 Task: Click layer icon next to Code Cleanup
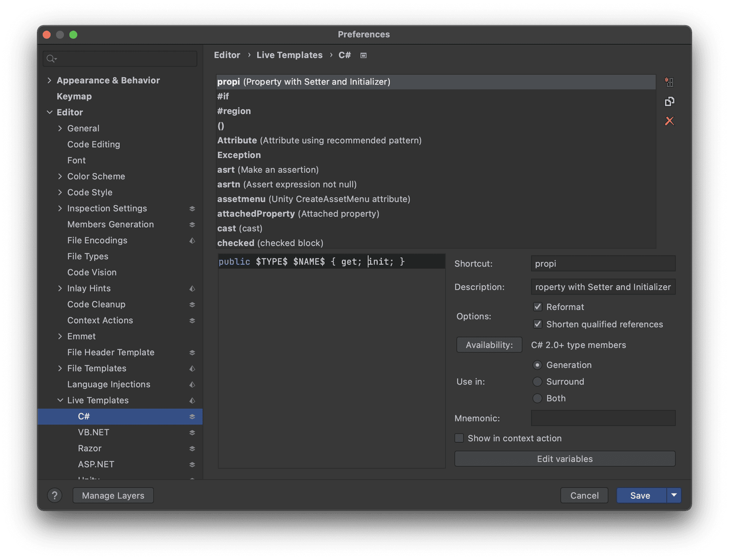[192, 305]
